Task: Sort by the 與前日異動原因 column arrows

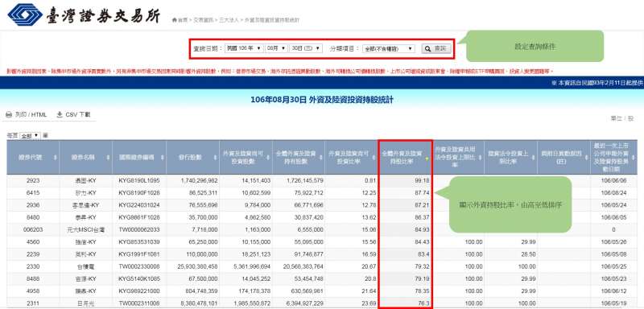Action: (x=586, y=158)
